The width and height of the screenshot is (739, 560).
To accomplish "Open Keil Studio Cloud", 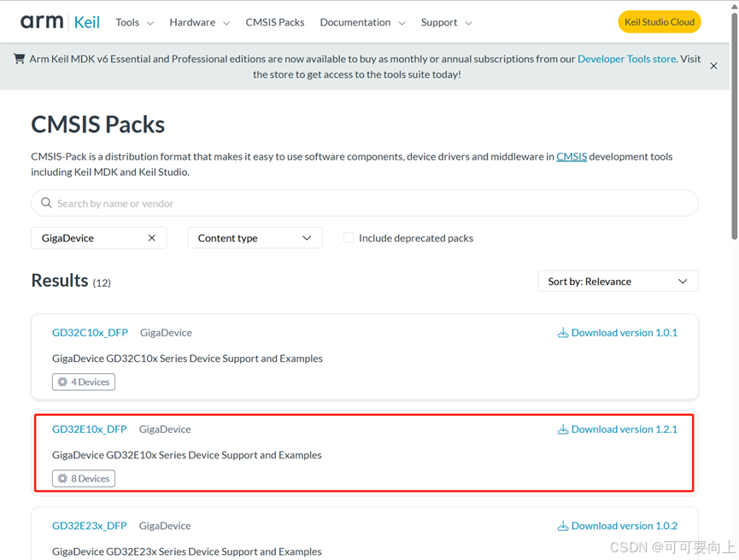I will [x=660, y=22].
